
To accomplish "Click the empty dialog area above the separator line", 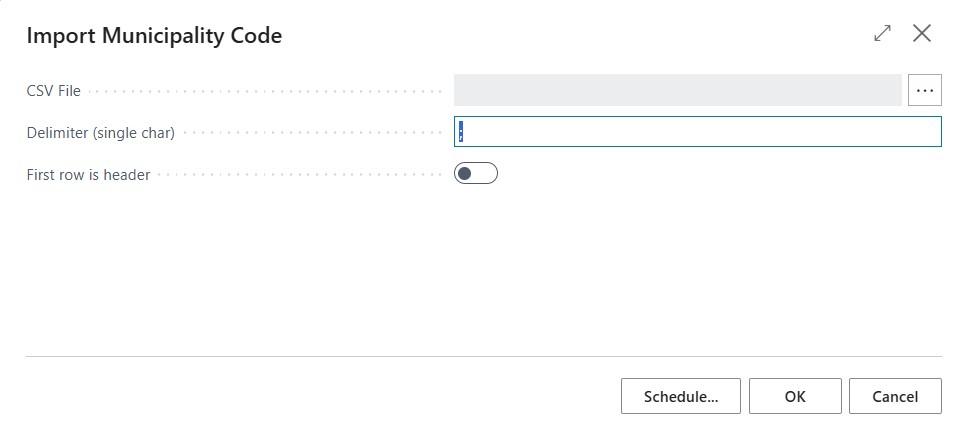I will 484,271.
